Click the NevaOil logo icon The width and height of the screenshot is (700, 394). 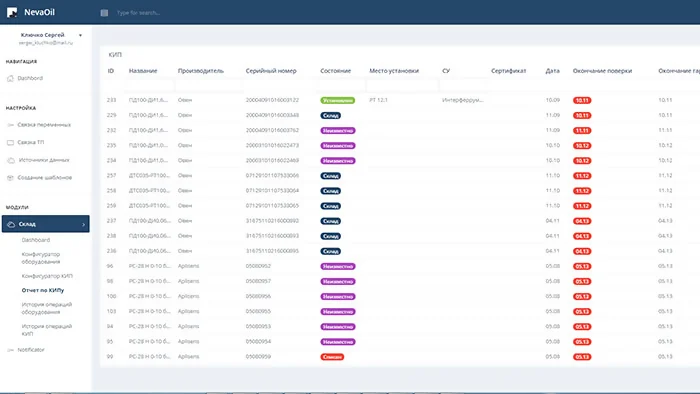pyautogui.click(x=12, y=12)
